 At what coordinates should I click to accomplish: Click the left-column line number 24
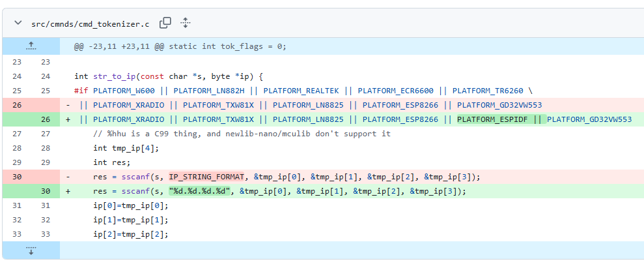coord(17,76)
